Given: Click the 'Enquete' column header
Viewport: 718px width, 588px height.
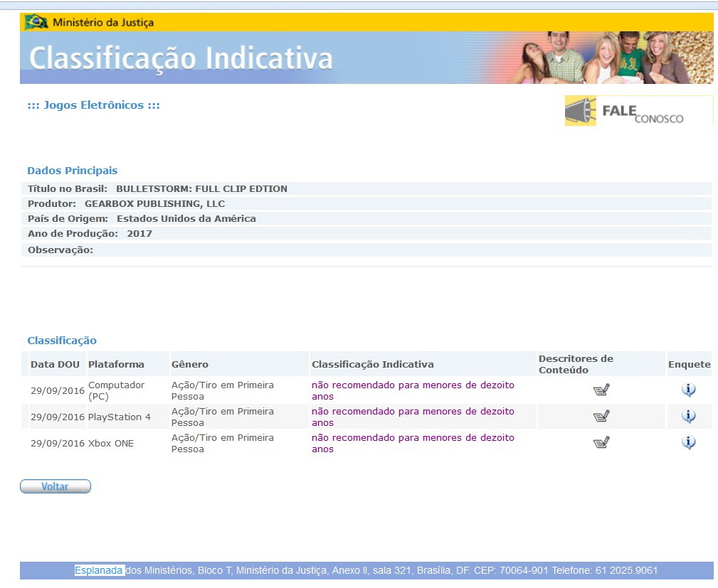Looking at the screenshot, I should 689,364.
